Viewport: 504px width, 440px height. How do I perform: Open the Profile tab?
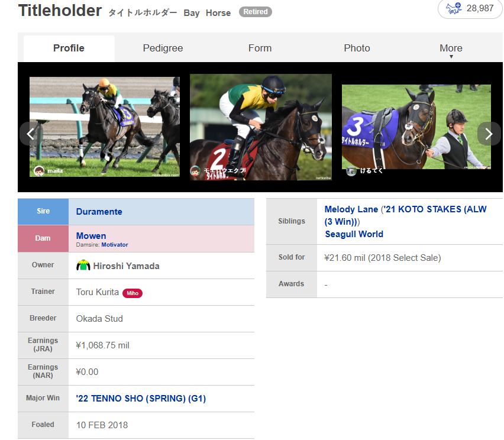pyautogui.click(x=69, y=48)
